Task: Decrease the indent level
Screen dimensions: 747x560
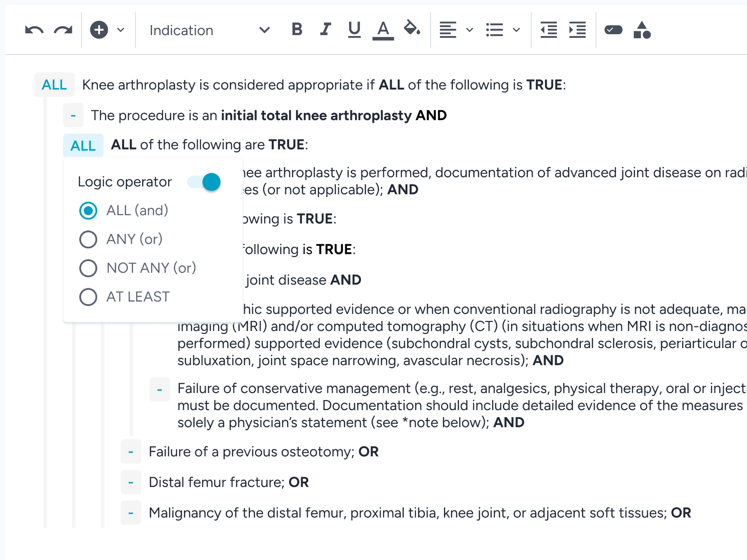Action: (x=548, y=30)
